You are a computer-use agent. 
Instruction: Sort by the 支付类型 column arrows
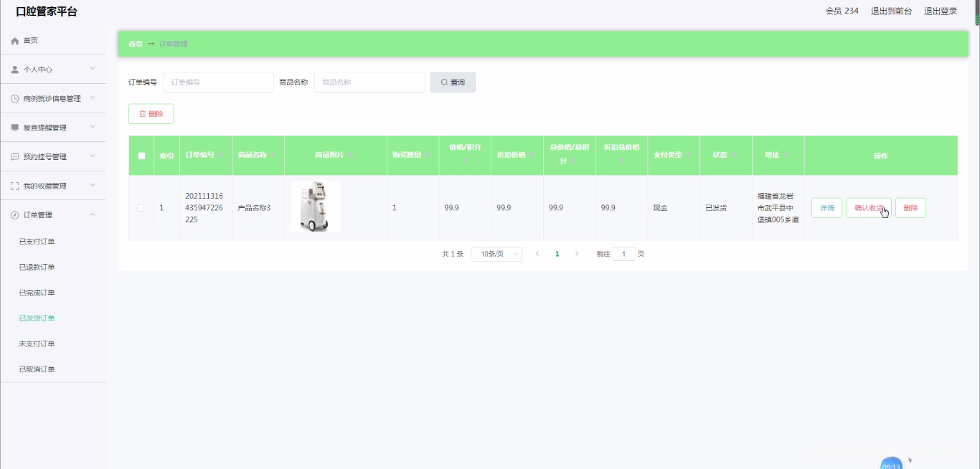tap(689, 156)
